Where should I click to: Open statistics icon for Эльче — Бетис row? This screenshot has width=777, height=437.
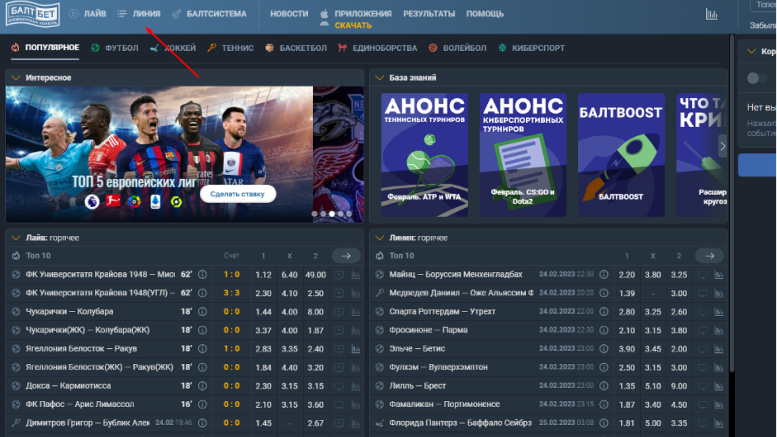[x=720, y=347]
